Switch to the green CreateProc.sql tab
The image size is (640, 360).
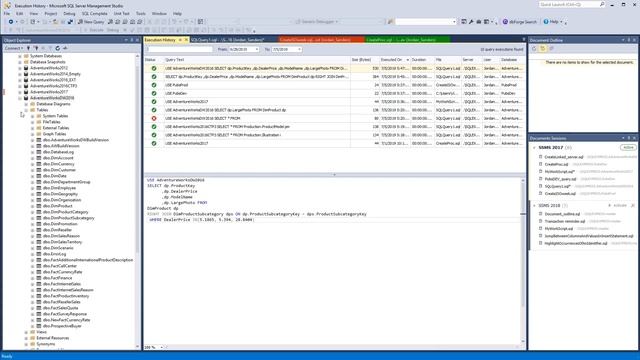[407, 40]
